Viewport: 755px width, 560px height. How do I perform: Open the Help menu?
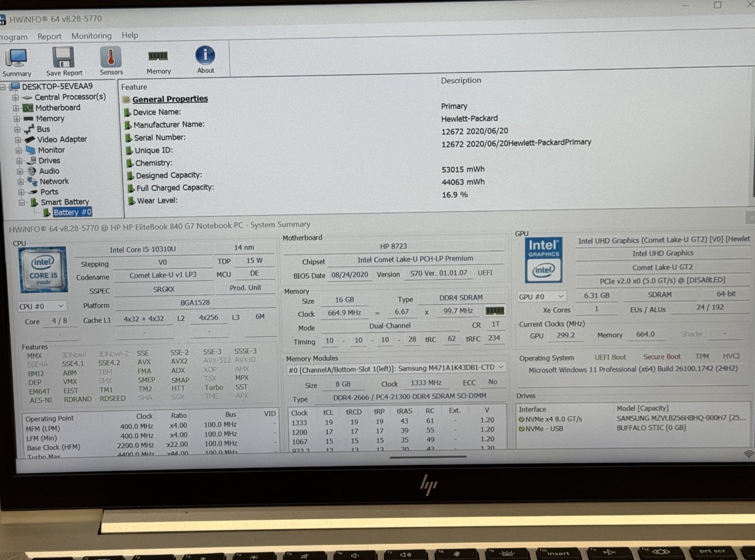click(130, 35)
